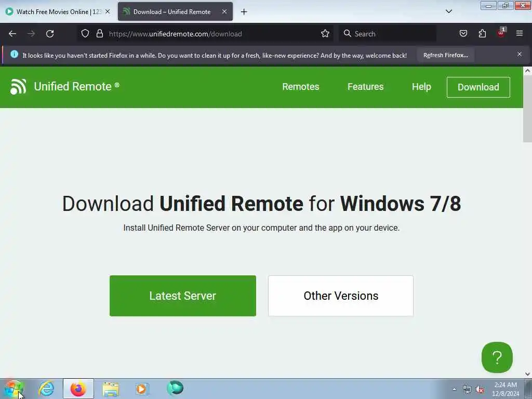Click the green round taskbar app icon
The height and width of the screenshot is (399, 532).
(x=175, y=388)
